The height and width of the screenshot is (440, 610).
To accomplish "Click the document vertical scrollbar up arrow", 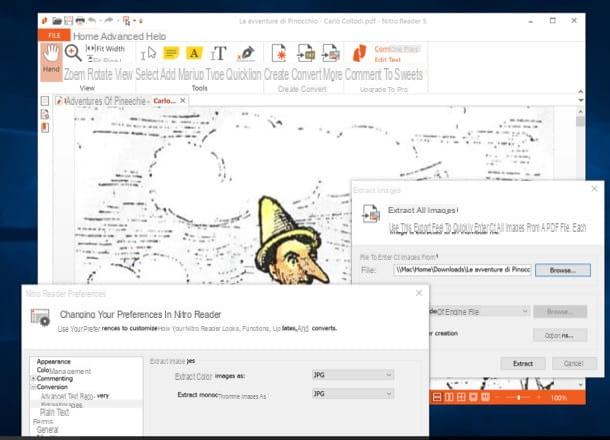I will [x=580, y=112].
